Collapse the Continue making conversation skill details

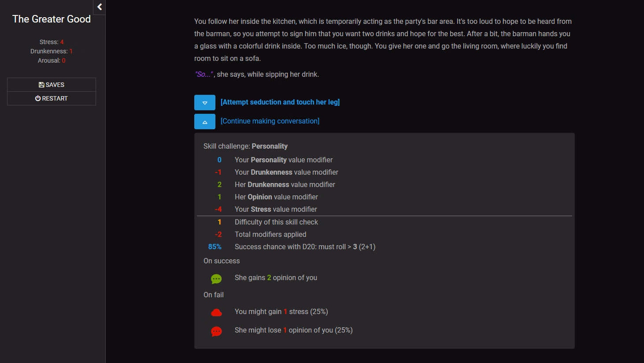(205, 121)
